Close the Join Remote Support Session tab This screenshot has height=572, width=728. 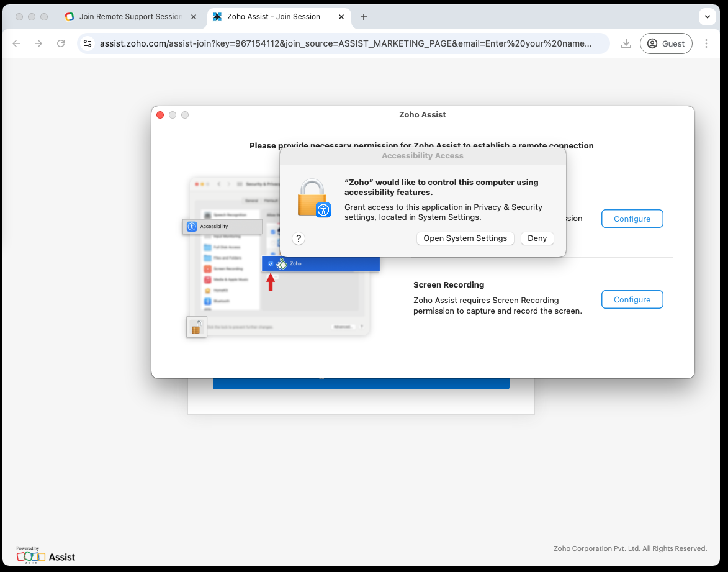[x=194, y=17]
